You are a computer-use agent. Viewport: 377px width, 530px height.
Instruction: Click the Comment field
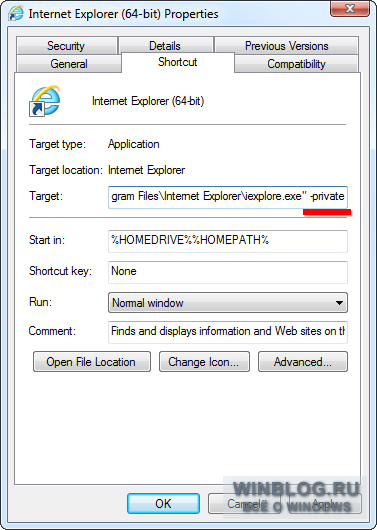pyautogui.click(x=228, y=332)
